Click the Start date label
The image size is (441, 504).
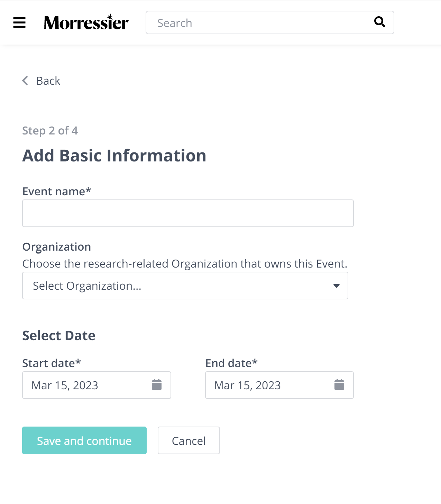click(x=52, y=363)
